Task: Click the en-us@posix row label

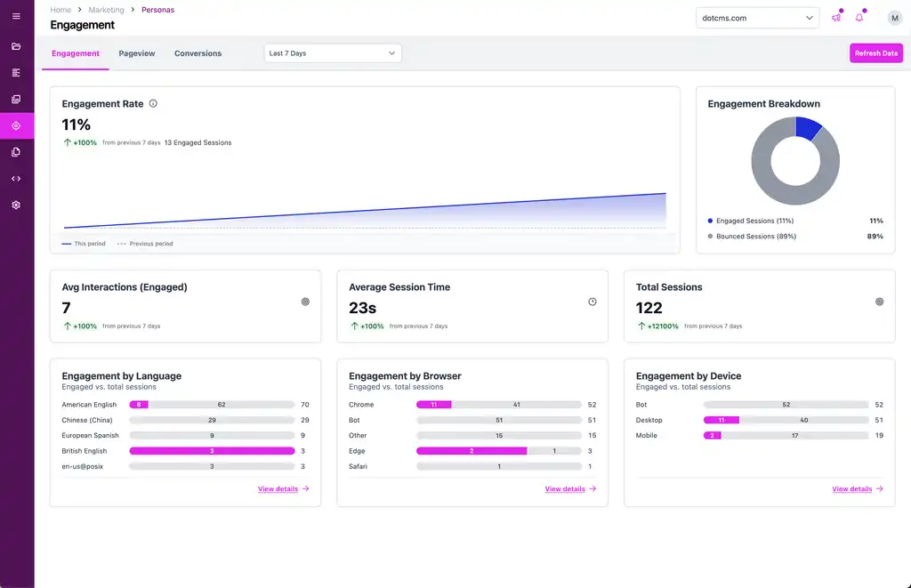Action: [x=83, y=466]
